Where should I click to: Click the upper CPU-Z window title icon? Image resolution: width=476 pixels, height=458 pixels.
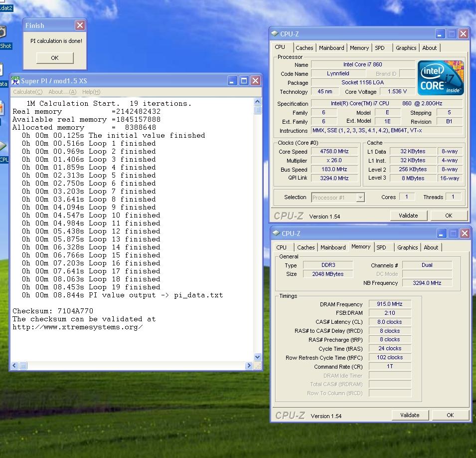275,33
